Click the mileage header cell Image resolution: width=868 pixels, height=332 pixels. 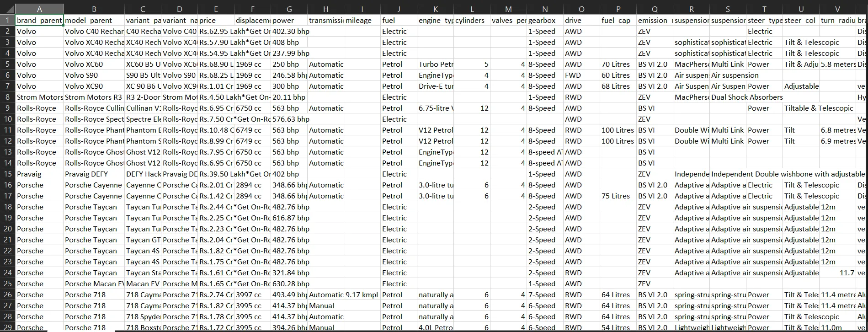(362, 20)
